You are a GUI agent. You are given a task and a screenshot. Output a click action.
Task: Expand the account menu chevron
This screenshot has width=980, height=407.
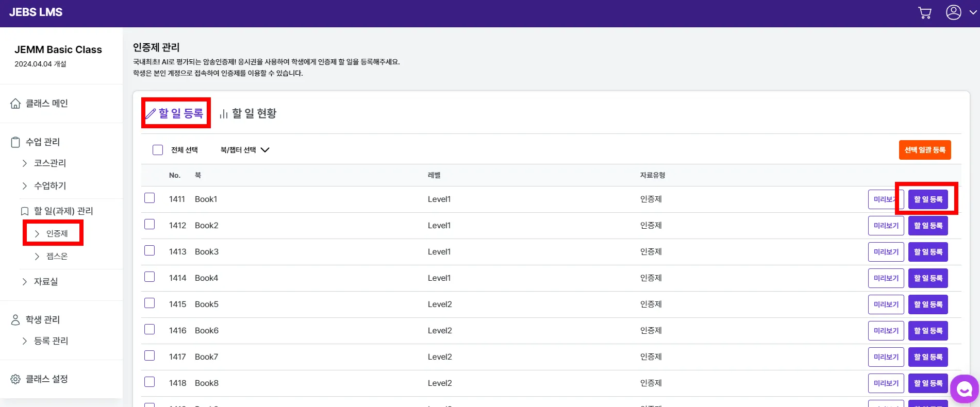(x=973, y=12)
